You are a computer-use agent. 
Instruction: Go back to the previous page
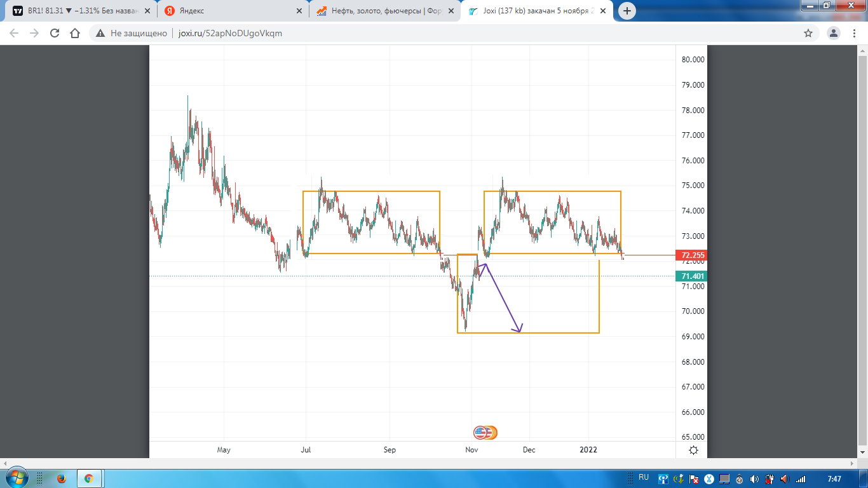click(14, 33)
